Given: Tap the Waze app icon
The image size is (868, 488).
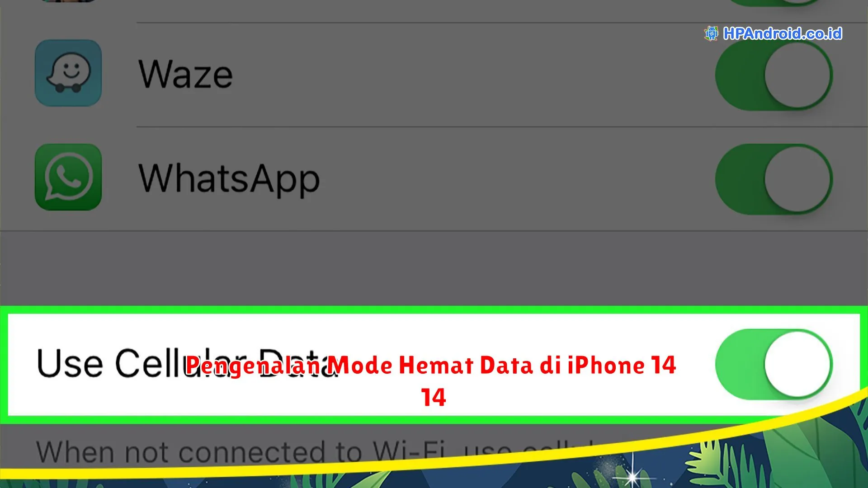Looking at the screenshot, I should point(68,73).
